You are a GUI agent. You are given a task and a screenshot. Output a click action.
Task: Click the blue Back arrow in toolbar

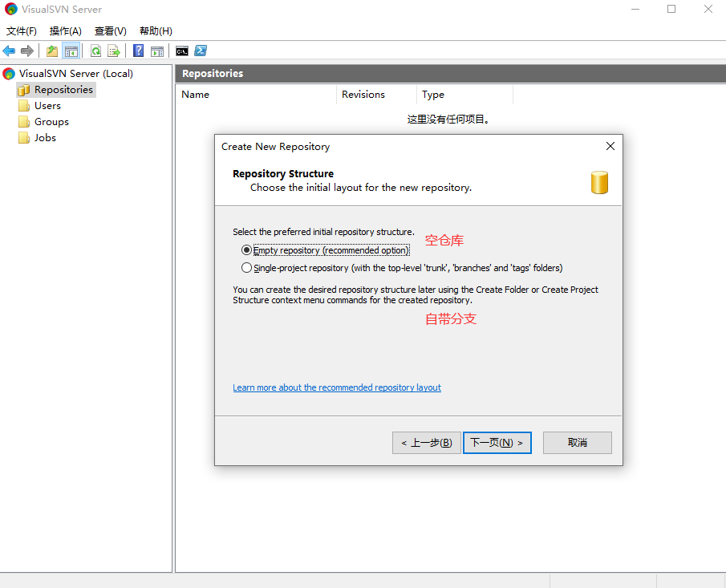tap(10, 51)
